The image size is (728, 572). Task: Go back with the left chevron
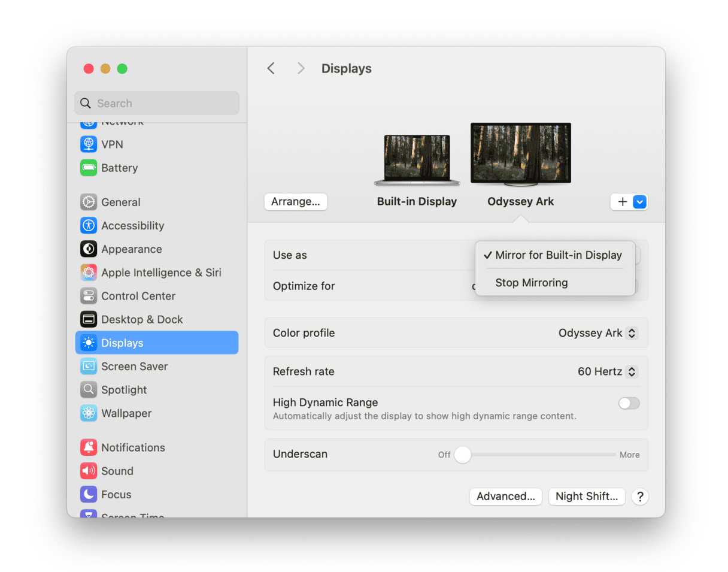coord(271,68)
